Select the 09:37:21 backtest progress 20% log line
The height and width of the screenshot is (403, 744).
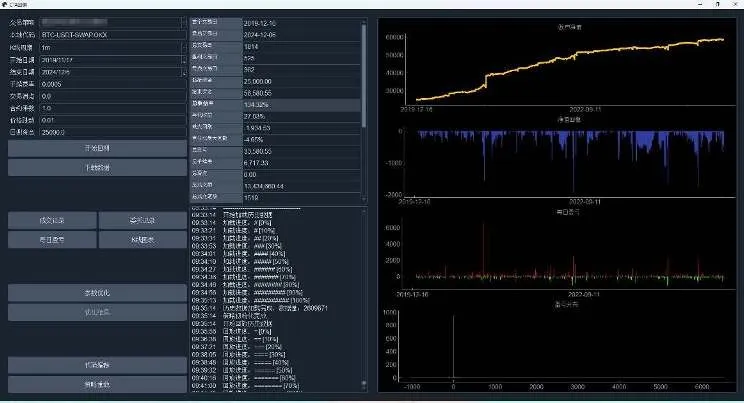[237, 347]
